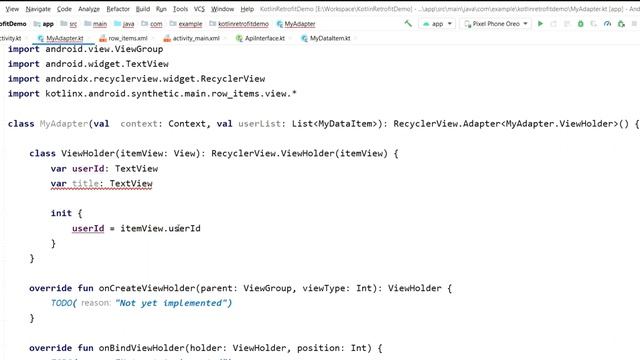Click the grayed Apply Changes icon
This screenshot has height=360, width=640.
(x=554, y=24)
